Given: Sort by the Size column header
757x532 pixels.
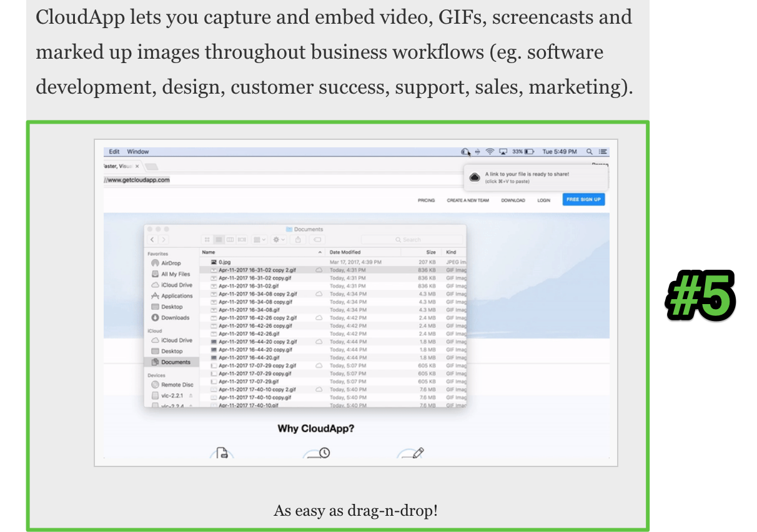Looking at the screenshot, I should 431,252.
